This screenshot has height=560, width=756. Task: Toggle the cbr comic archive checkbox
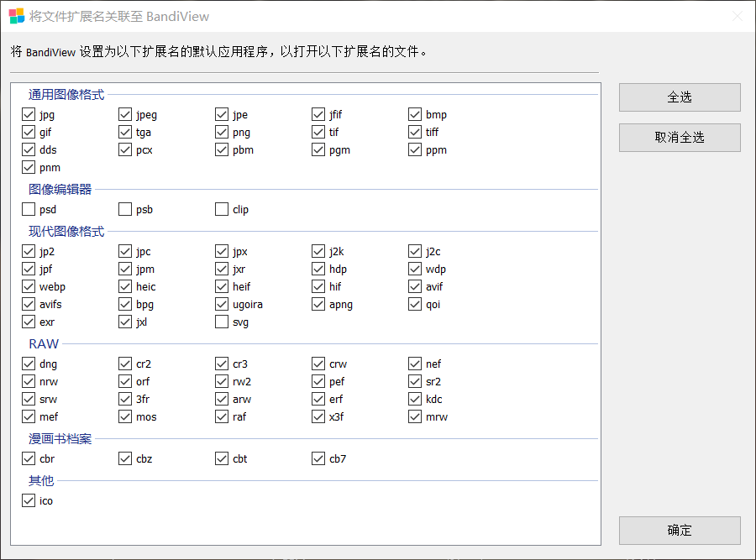pos(29,458)
